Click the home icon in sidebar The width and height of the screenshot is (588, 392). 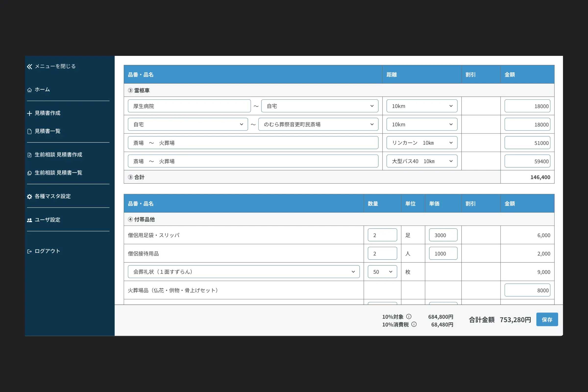(x=29, y=90)
